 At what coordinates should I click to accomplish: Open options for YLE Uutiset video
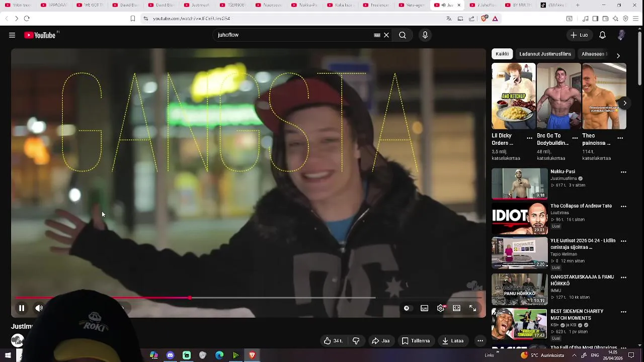623,241
